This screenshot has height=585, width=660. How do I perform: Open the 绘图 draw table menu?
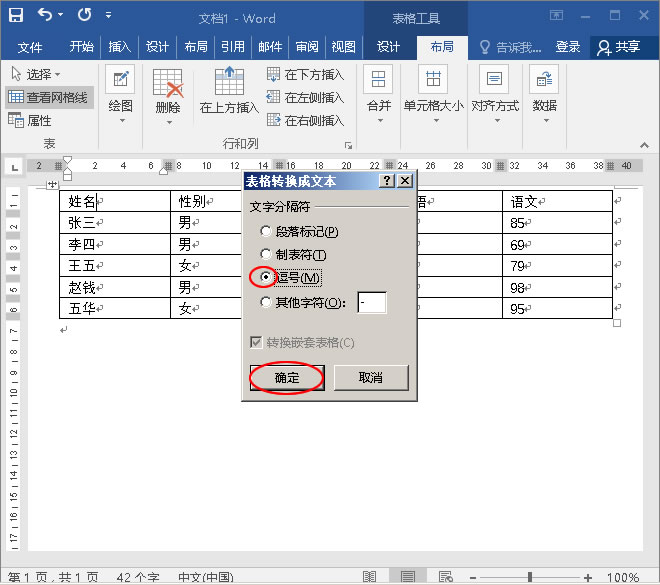120,95
